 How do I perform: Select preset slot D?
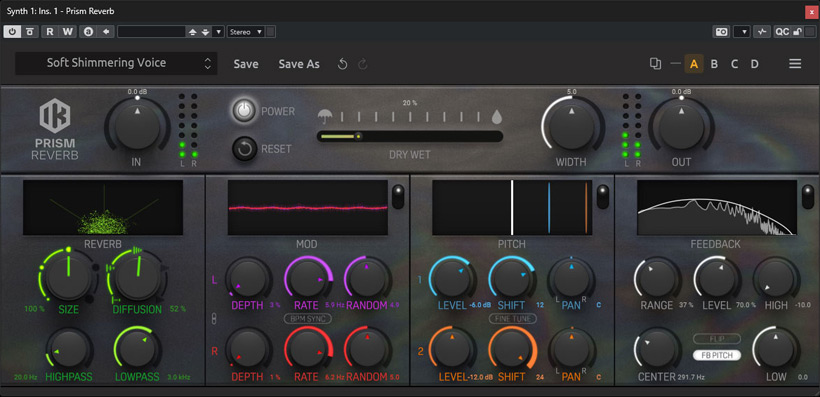tap(755, 64)
